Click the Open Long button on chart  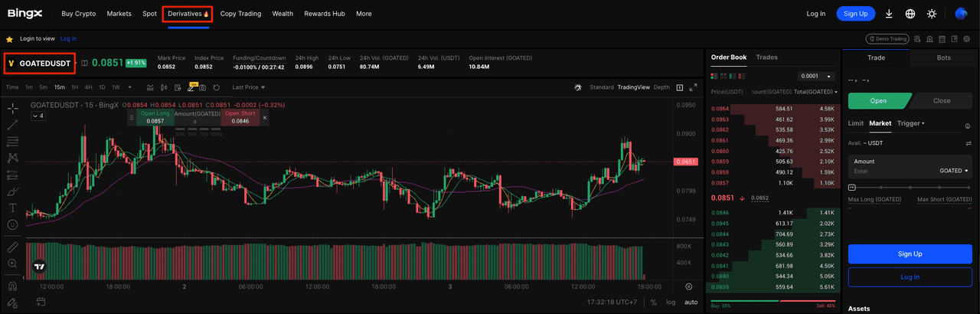tap(155, 117)
